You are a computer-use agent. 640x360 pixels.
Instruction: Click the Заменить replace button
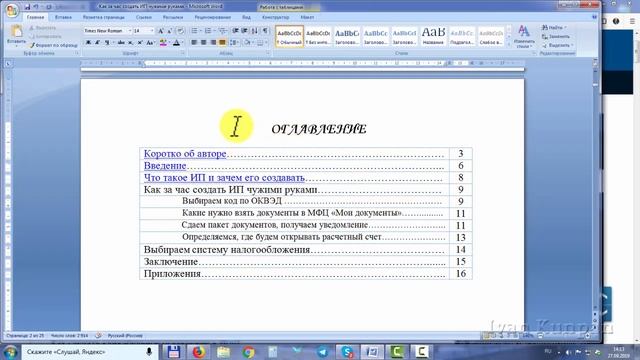click(556, 36)
